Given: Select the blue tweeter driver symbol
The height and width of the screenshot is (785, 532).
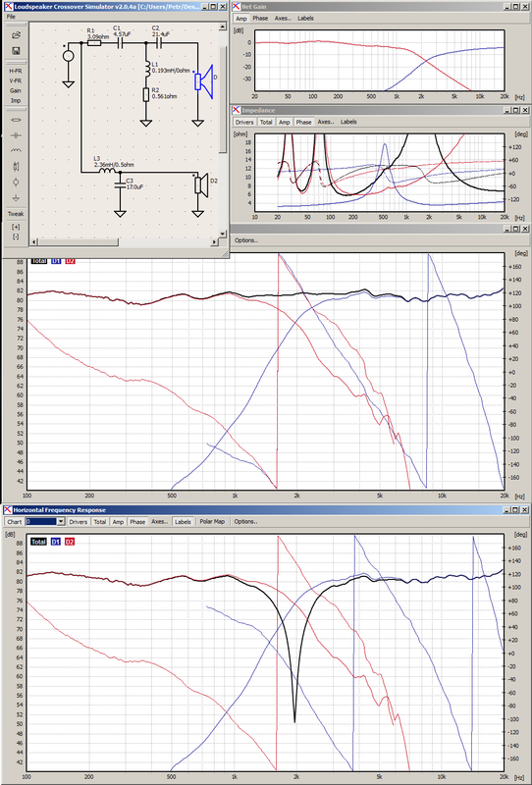Looking at the screenshot, I should click(204, 81).
